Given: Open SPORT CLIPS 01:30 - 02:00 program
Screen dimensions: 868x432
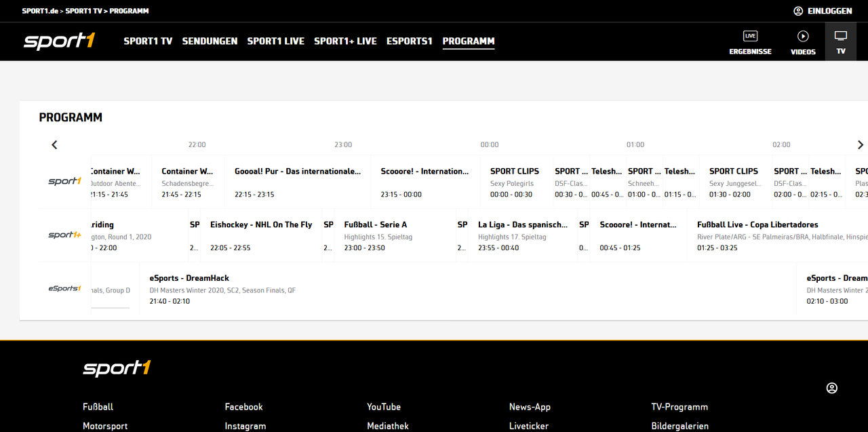Looking at the screenshot, I should (735, 182).
